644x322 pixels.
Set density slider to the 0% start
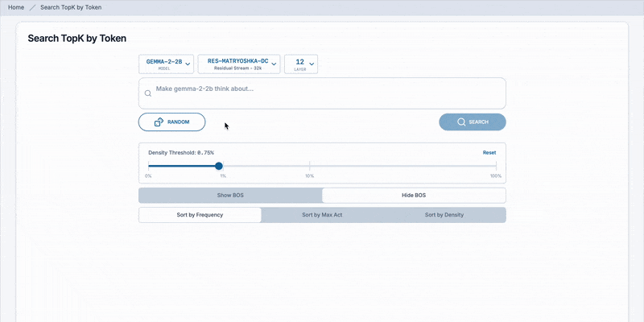(x=149, y=166)
